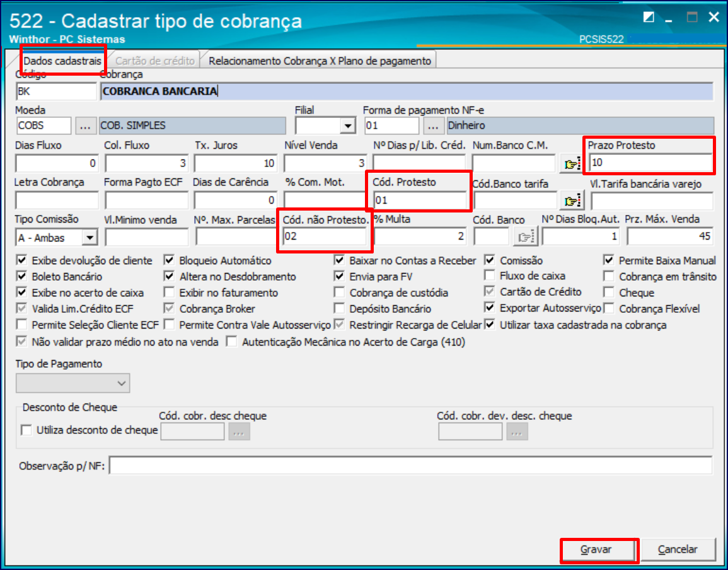Enable Permite Seleção Cliente ECF checkbox
Image resolution: width=728 pixels, height=570 pixels.
point(22,324)
